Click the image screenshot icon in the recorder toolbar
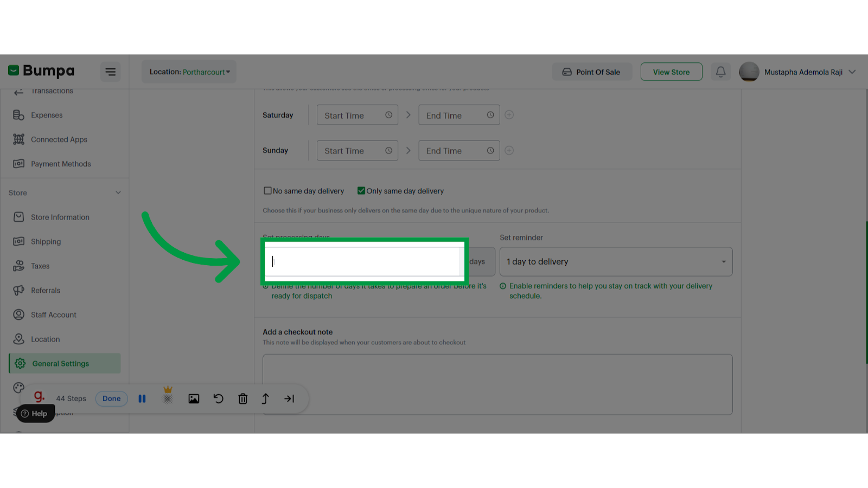 194,399
